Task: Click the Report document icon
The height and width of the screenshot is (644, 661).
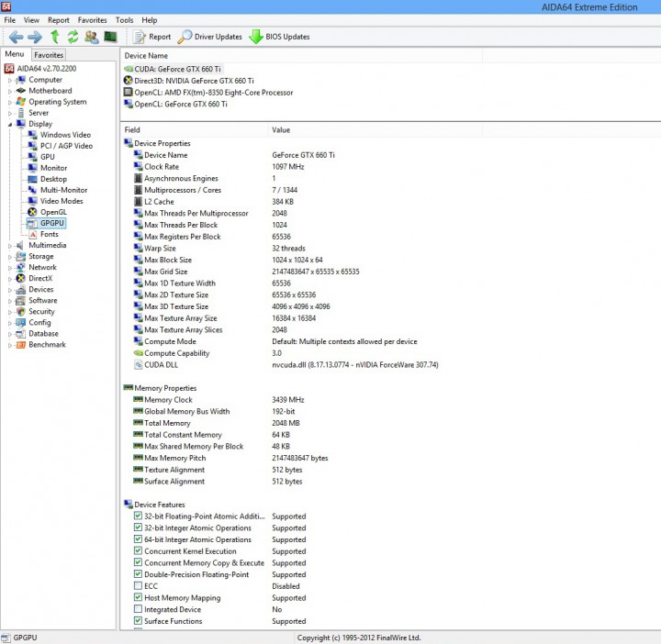Action: coord(139,37)
